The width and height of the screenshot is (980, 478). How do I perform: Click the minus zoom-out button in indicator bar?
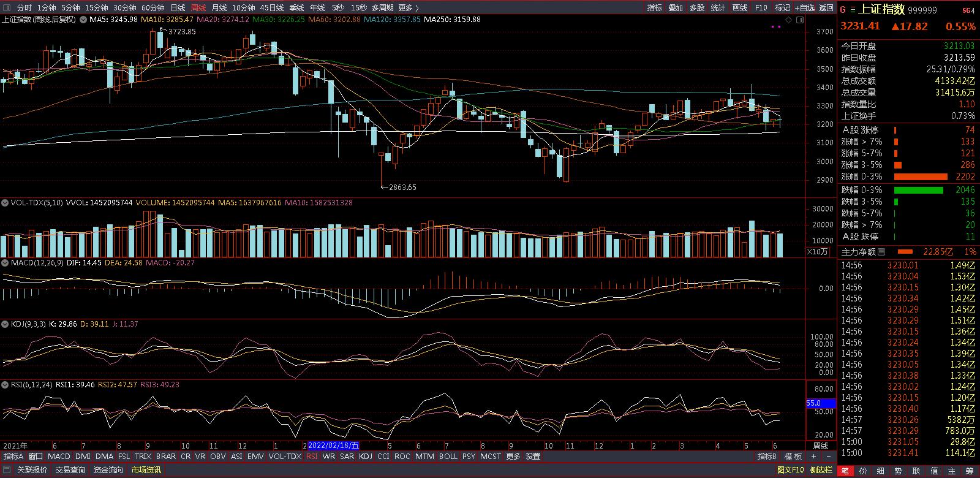(x=829, y=457)
